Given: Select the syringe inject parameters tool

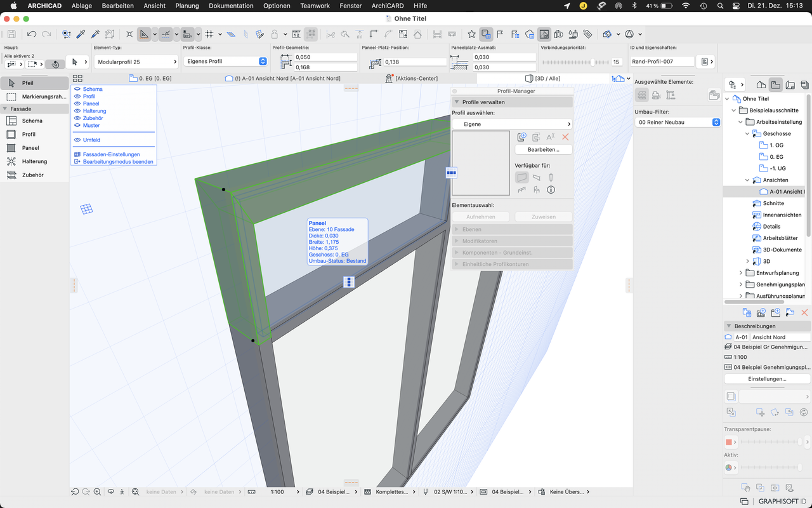Looking at the screenshot, I should [x=95, y=34].
